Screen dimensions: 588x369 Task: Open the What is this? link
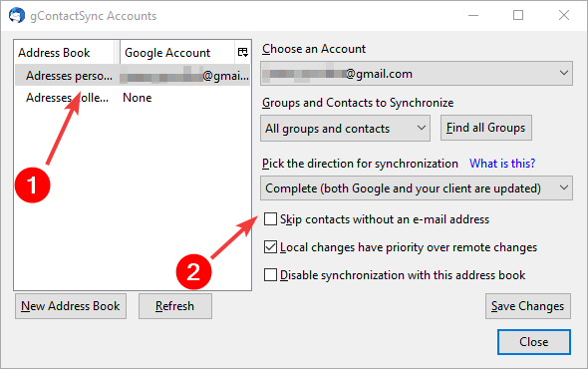pos(502,164)
